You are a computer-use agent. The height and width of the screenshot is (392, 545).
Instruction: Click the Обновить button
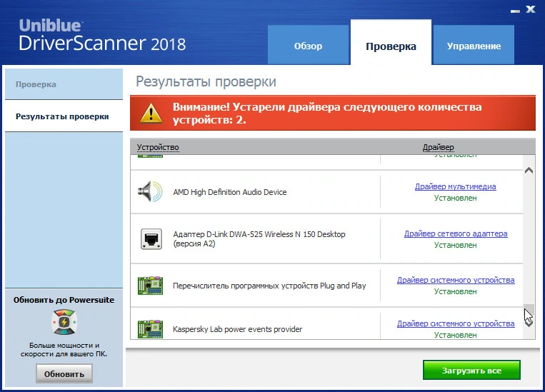pyautogui.click(x=64, y=374)
